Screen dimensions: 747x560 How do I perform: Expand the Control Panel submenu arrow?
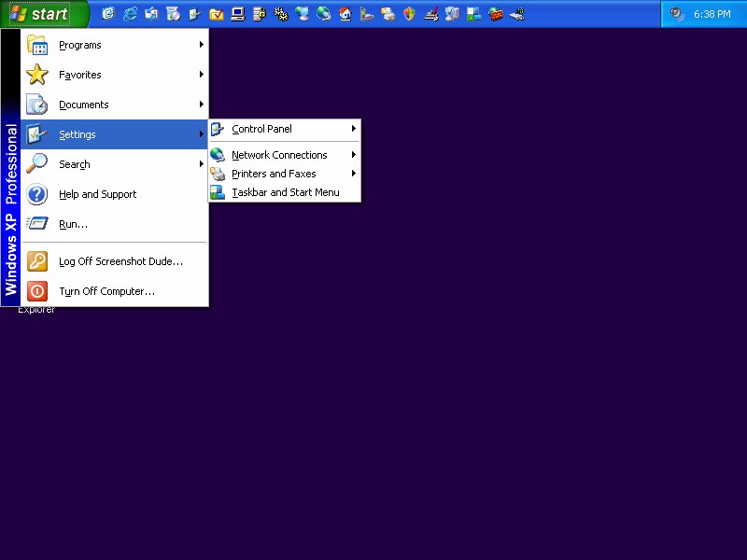point(354,129)
